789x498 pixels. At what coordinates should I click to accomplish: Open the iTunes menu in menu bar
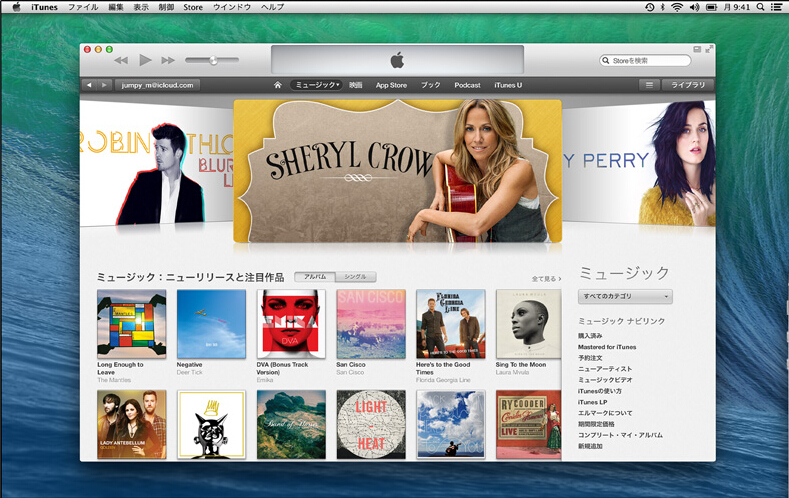[x=44, y=7]
